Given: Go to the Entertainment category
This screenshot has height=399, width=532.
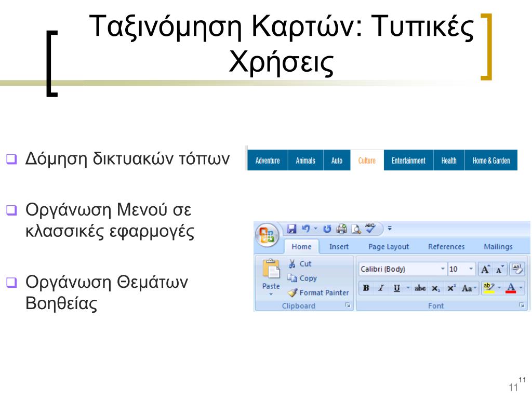Looking at the screenshot, I should tap(408, 160).
